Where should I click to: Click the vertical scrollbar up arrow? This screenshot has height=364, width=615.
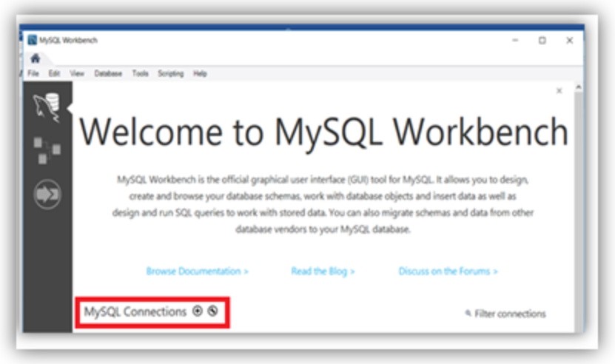point(579,87)
